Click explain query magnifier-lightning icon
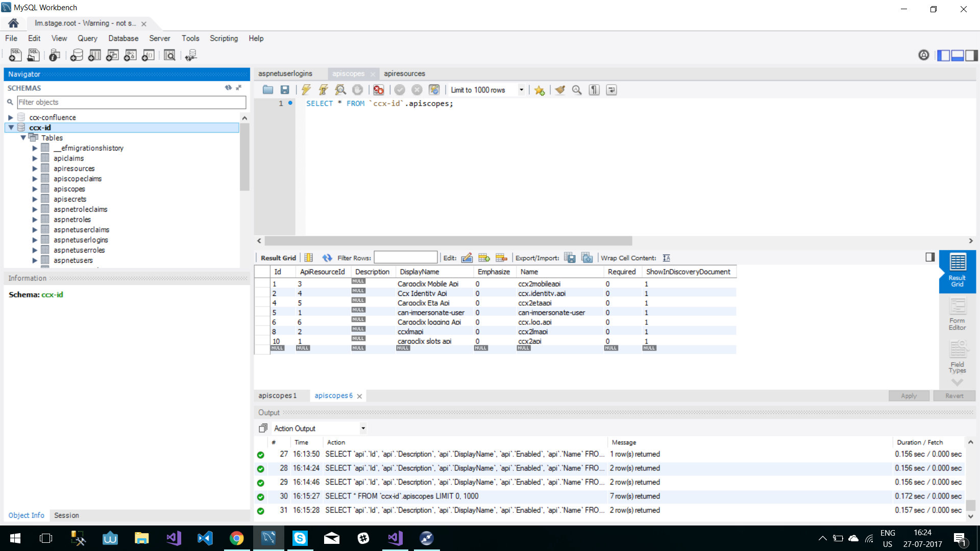The height and width of the screenshot is (551, 980). pyautogui.click(x=340, y=90)
